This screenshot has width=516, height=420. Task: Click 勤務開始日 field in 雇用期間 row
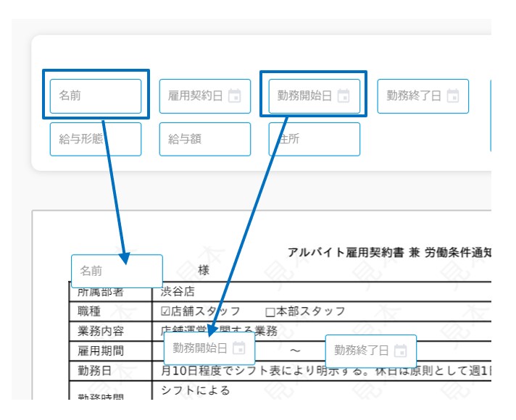pos(209,348)
